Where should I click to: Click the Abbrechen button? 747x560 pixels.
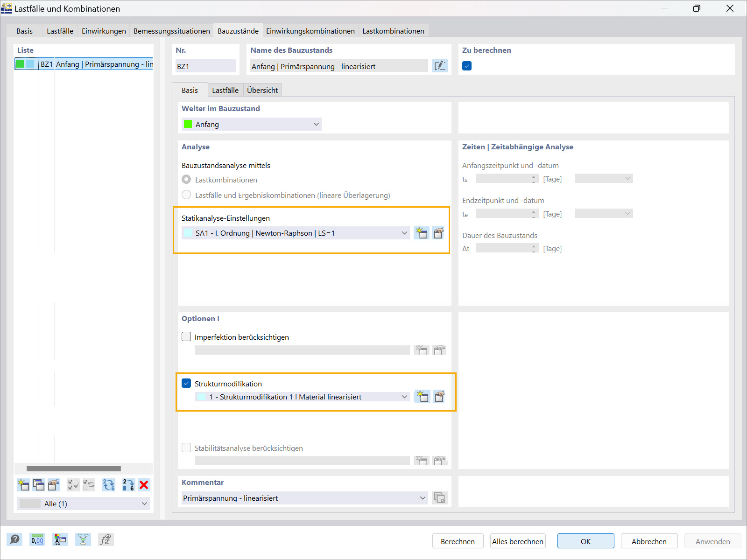(649, 541)
